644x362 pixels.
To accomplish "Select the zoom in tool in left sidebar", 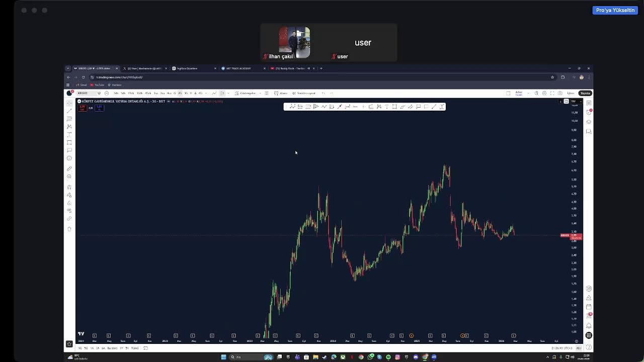I will tap(69, 176).
